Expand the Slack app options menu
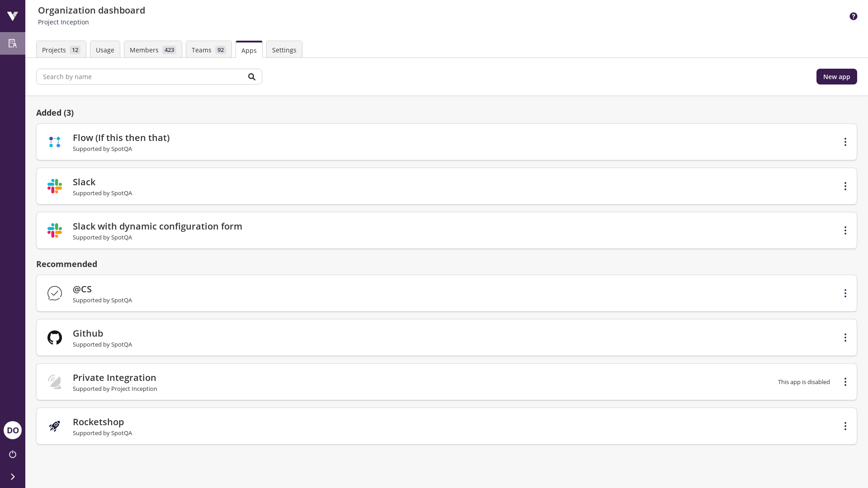868x488 pixels. tap(845, 186)
